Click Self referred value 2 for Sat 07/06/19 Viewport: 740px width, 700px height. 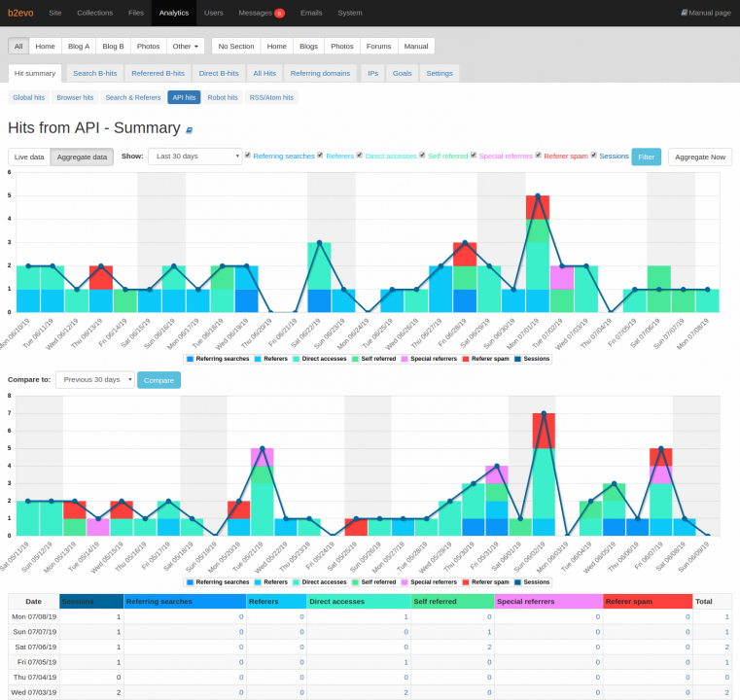489,647
